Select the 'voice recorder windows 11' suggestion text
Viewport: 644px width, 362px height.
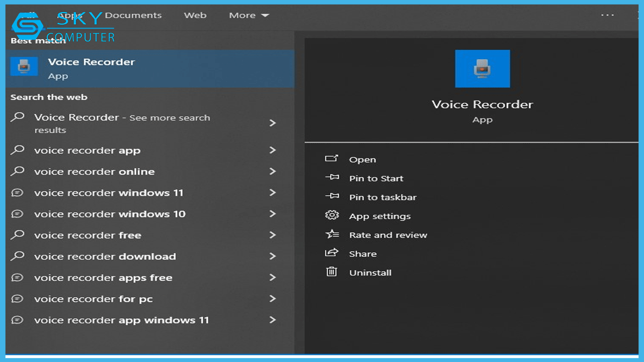click(x=109, y=193)
